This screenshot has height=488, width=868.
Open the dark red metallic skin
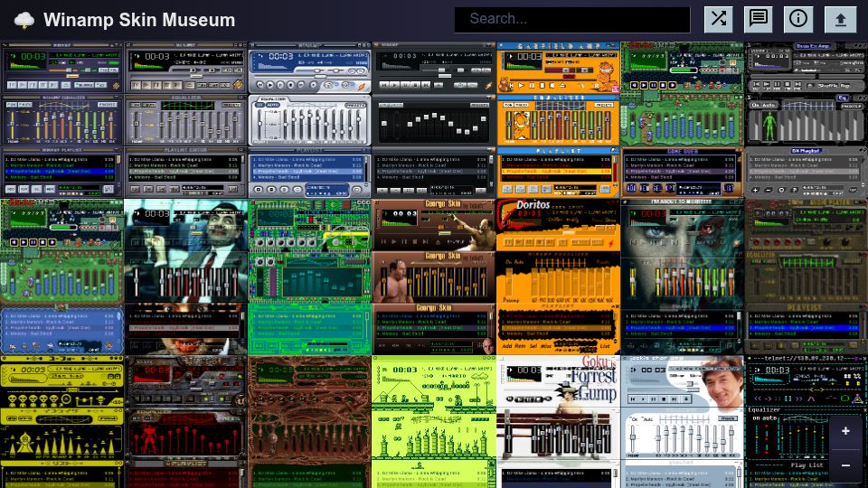tap(186, 422)
